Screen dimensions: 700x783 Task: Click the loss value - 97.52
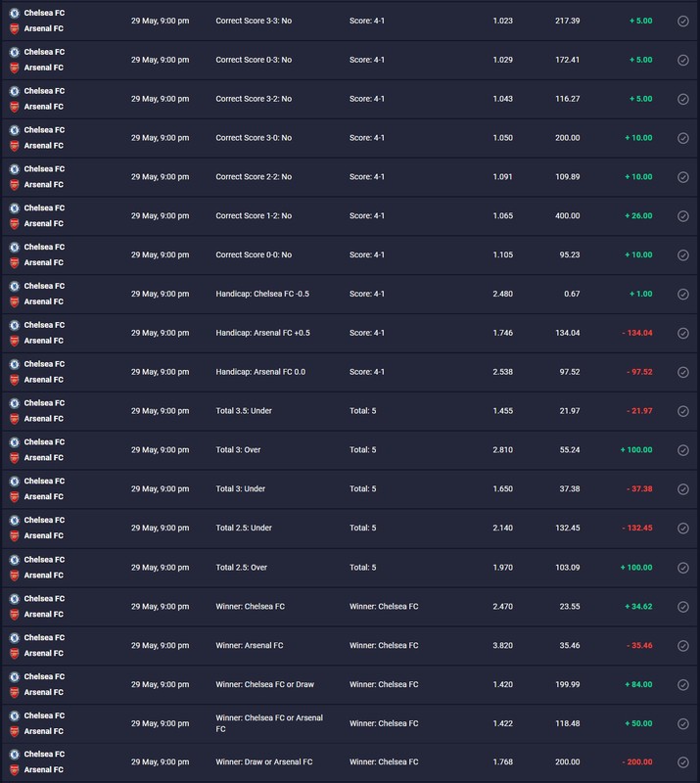[x=639, y=372]
